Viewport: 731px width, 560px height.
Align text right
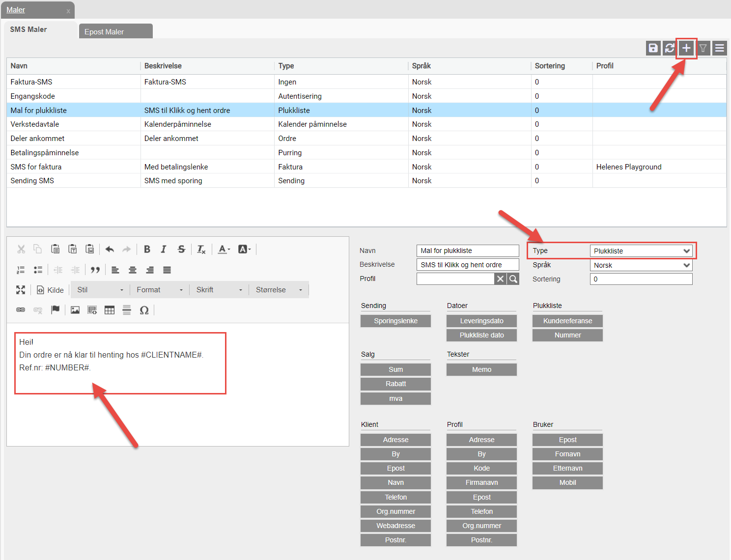tap(150, 270)
